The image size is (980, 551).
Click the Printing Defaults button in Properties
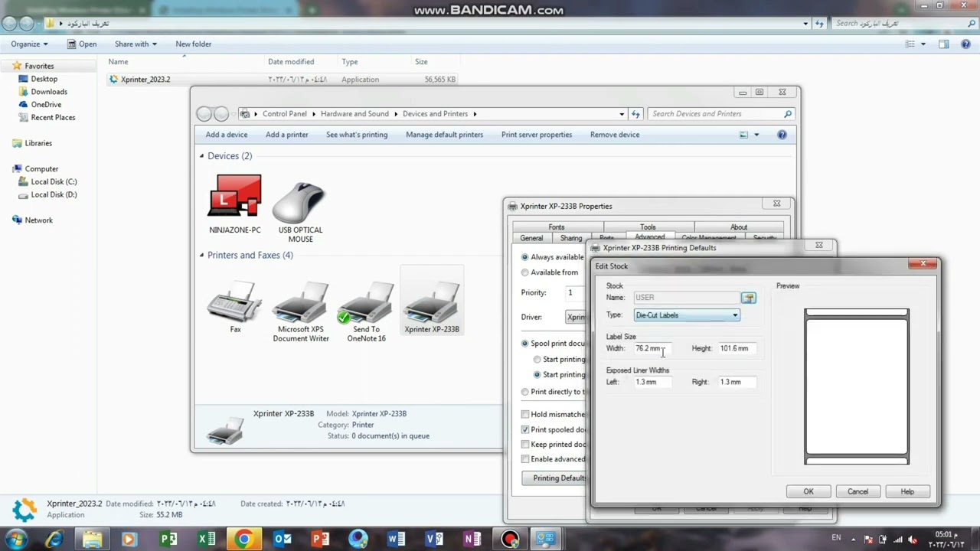click(556, 478)
